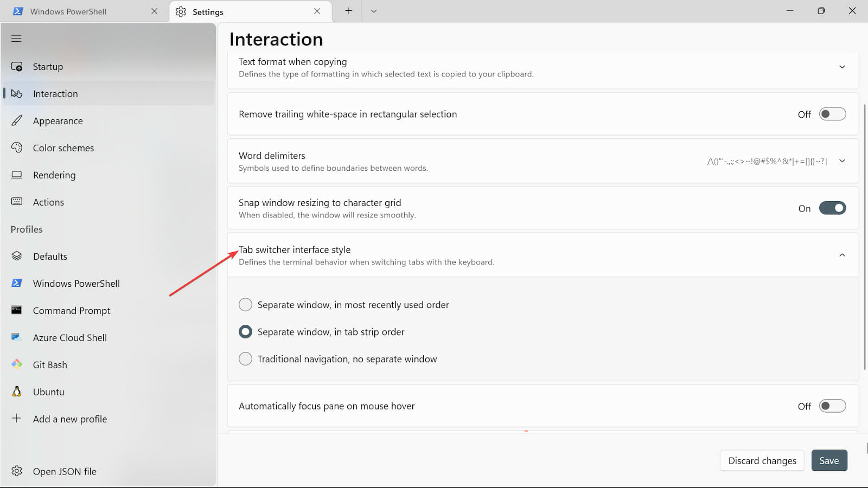This screenshot has width=868, height=488.
Task: Open the Appearance settings page
Action: click(108, 121)
